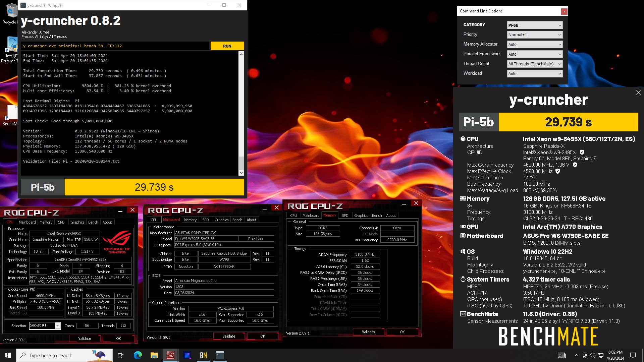Click the RUN button in y-cruncher Wrapper

click(x=227, y=46)
